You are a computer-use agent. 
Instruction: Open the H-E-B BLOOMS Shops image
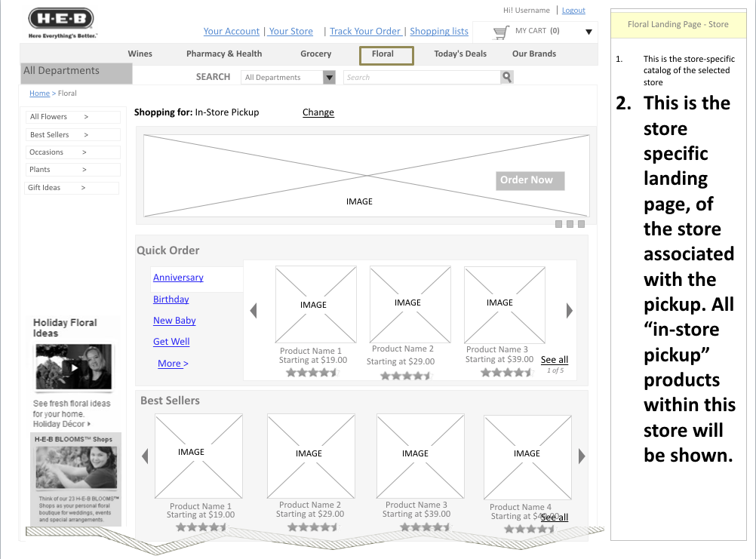coord(76,467)
